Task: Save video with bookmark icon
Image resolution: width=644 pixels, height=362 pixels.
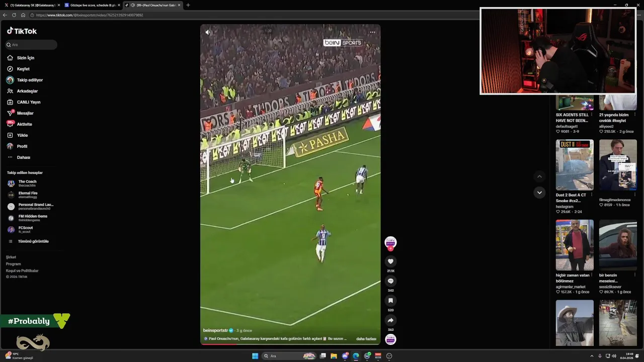Action: [390, 301]
